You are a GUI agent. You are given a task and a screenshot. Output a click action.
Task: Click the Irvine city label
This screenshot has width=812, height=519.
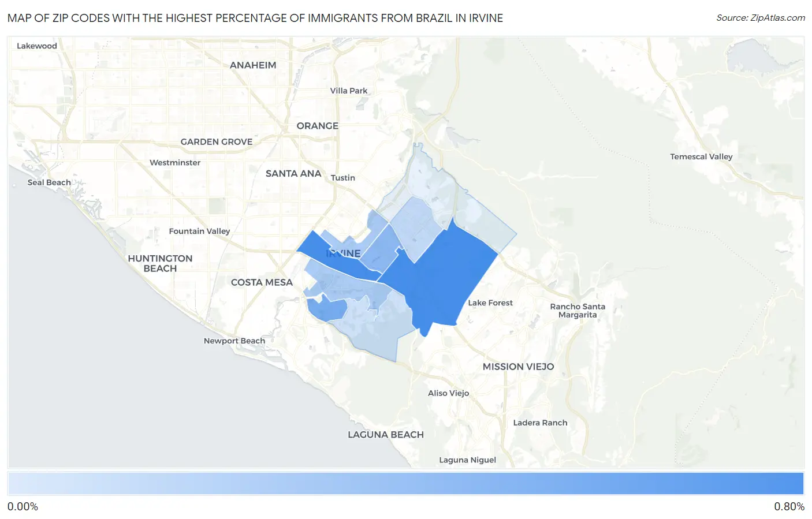pos(343,253)
